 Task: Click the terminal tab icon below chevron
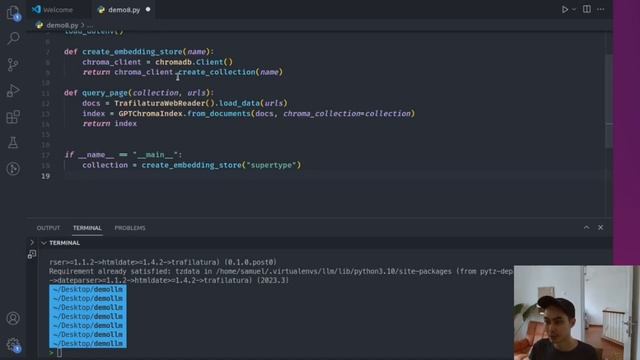(32, 255)
